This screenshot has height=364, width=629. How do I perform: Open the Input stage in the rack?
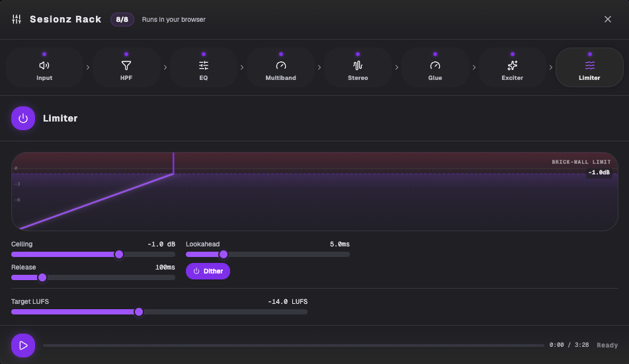[44, 67]
